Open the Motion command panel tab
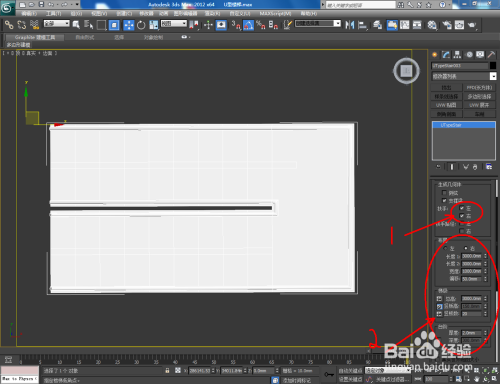500x384 pixels. coord(469,55)
